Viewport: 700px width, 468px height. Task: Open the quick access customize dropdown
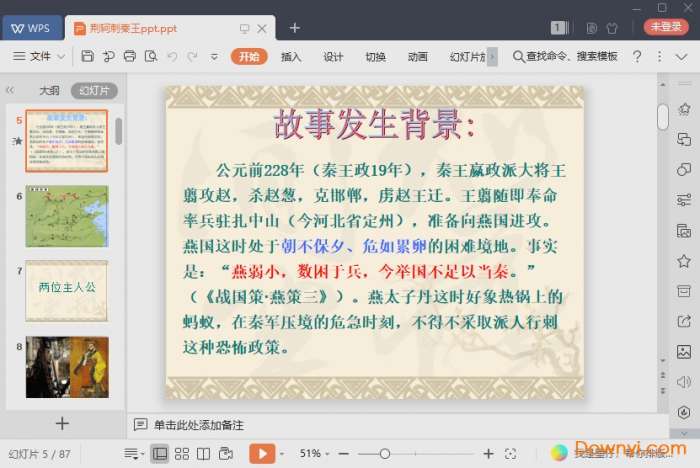[x=214, y=57]
